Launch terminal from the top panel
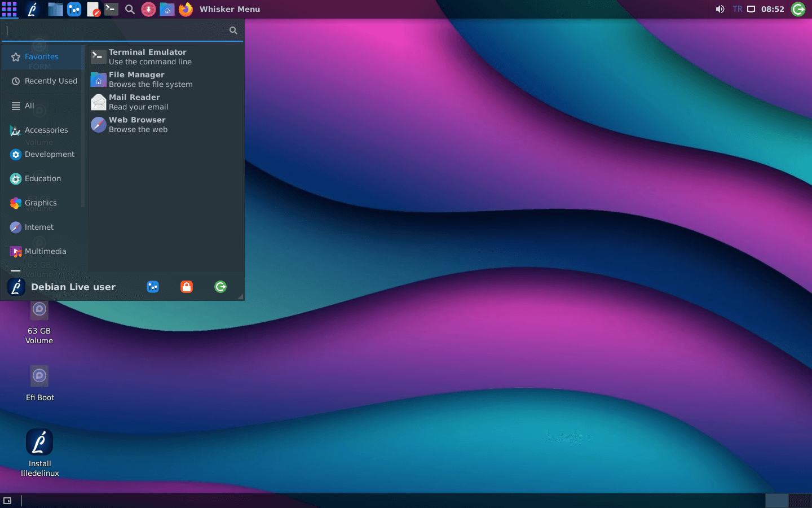 pyautogui.click(x=111, y=9)
